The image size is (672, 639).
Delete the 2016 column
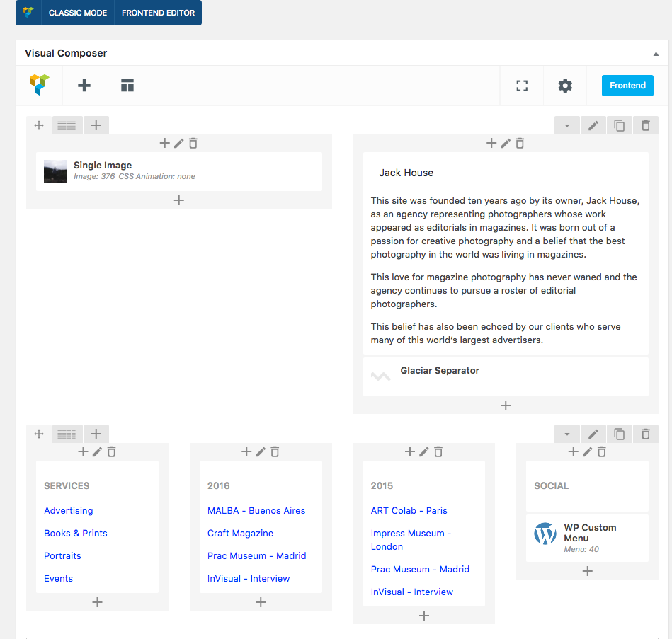tap(275, 451)
